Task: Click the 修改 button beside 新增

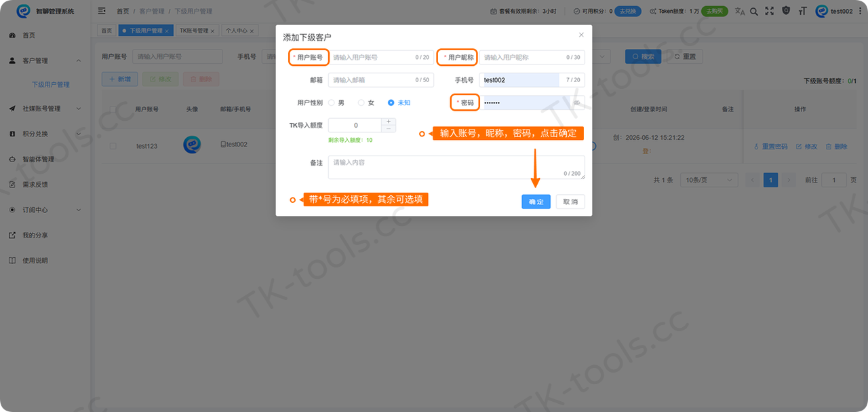Action: (161, 79)
